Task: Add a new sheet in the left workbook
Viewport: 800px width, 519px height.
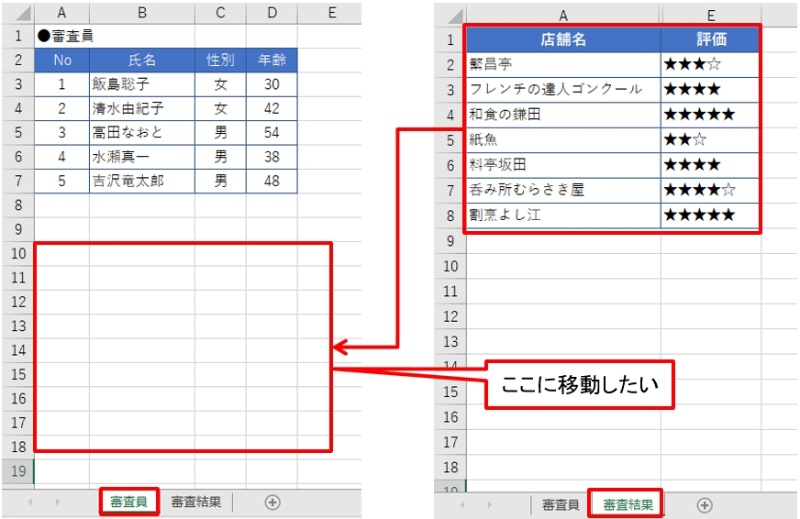Action: [x=271, y=502]
